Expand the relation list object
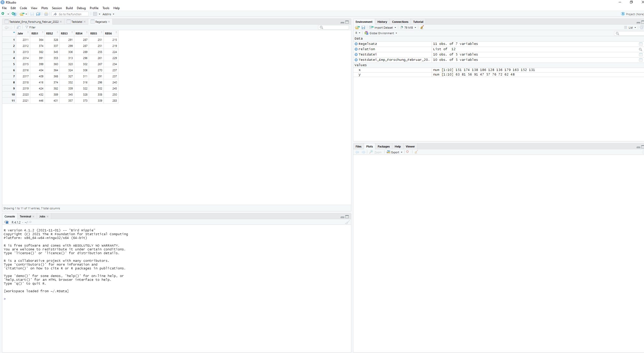This screenshot has width=644, height=353. click(356, 49)
